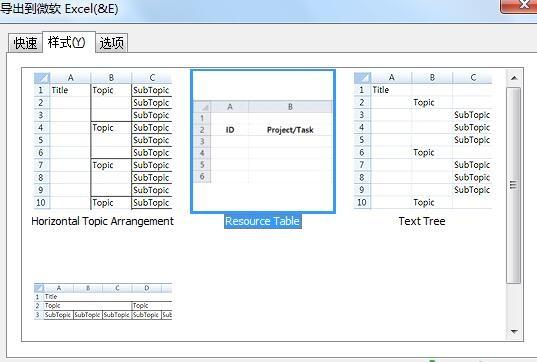Choose the Text Tree preview thumbnail
This screenshot has height=362, width=537.
click(x=423, y=140)
